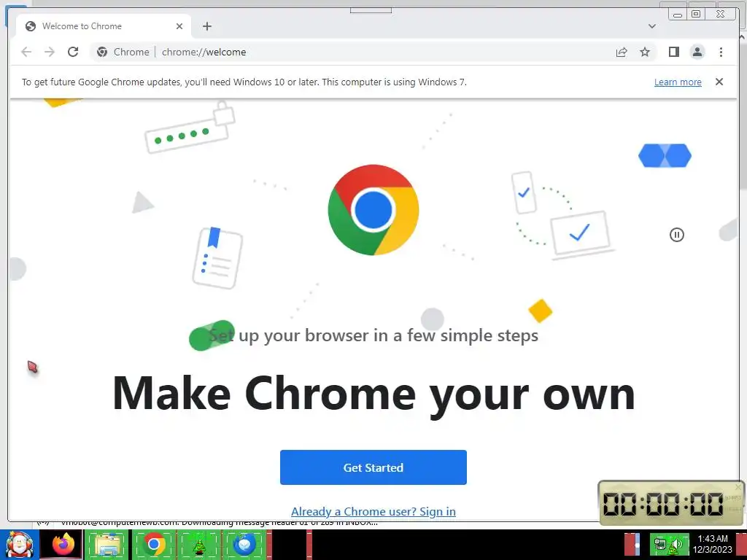747x560 pixels.
Task: Minimize the Chrome window
Action: pyautogui.click(x=678, y=15)
